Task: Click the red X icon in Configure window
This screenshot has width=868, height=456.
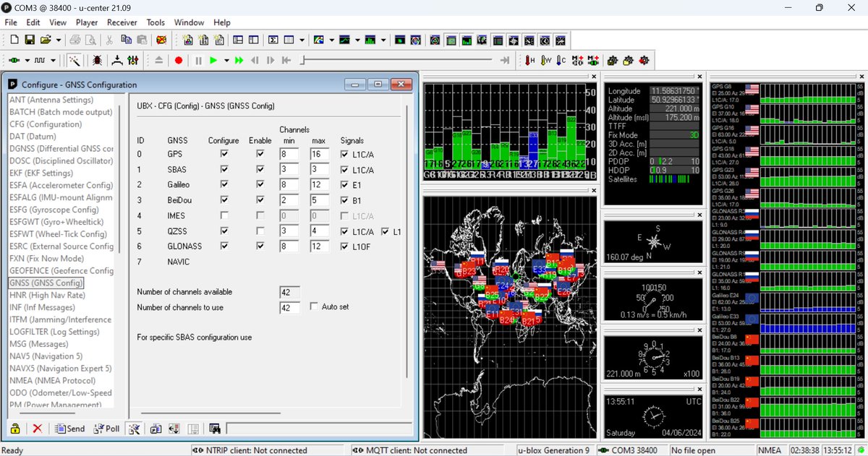Action: click(38, 429)
